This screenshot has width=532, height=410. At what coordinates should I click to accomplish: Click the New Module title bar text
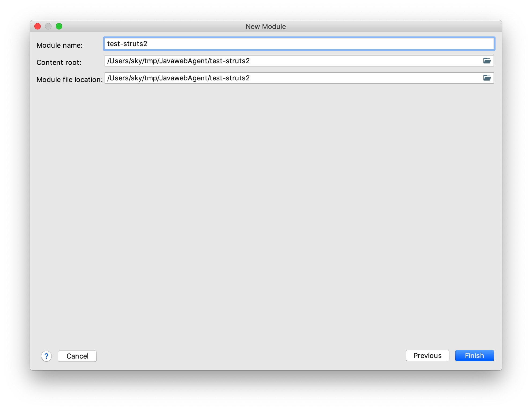pyautogui.click(x=265, y=27)
